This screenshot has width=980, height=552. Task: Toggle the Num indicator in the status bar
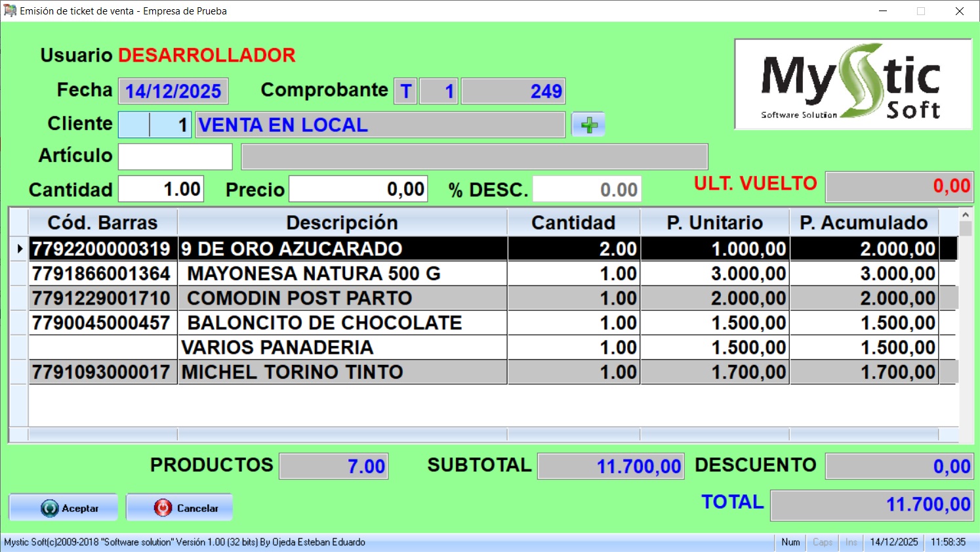coord(790,542)
